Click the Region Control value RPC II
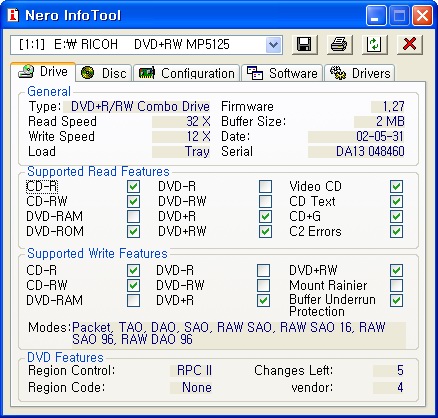438x418 pixels. click(191, 371)
